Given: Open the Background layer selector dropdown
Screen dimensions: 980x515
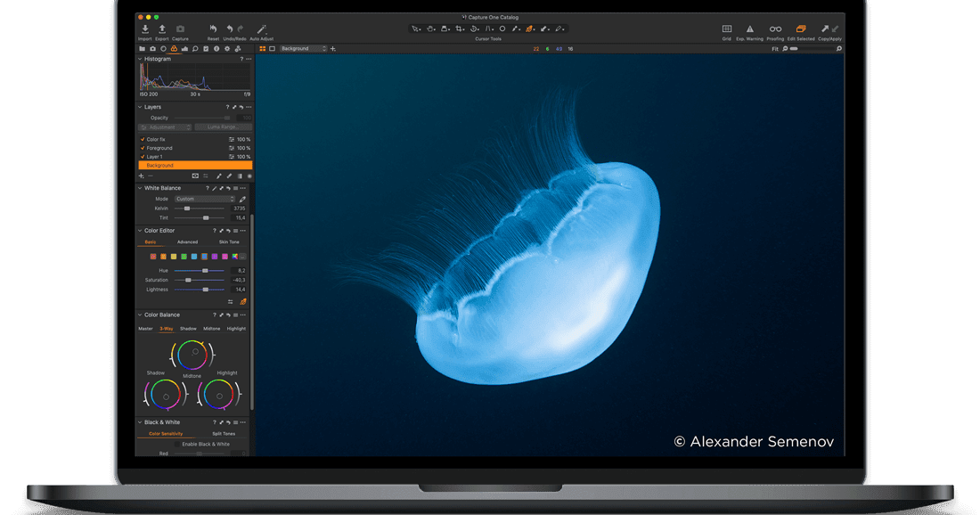Looking at the screenshot, I should click(x=303, y=49).
